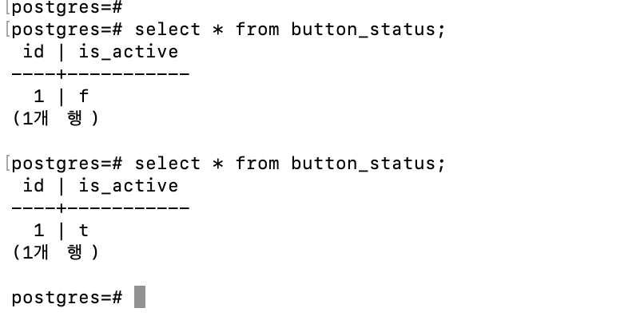Click the 'id' column header in the second result

[34, 186]
